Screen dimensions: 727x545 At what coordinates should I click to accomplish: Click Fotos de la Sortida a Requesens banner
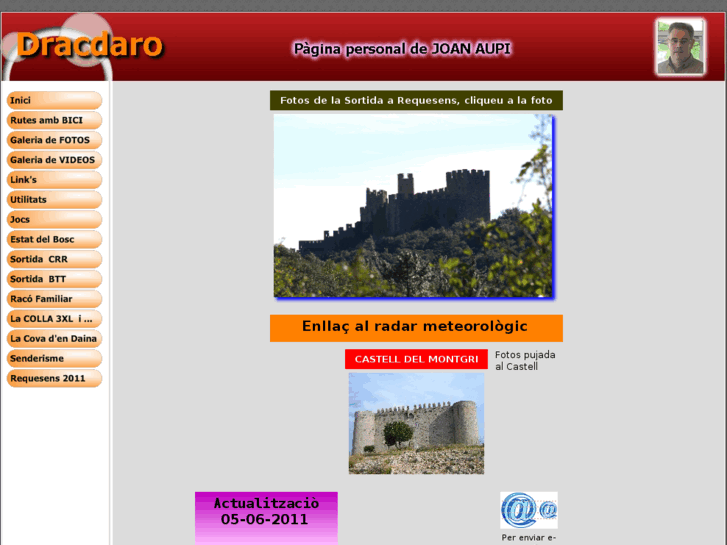[416, 100]
